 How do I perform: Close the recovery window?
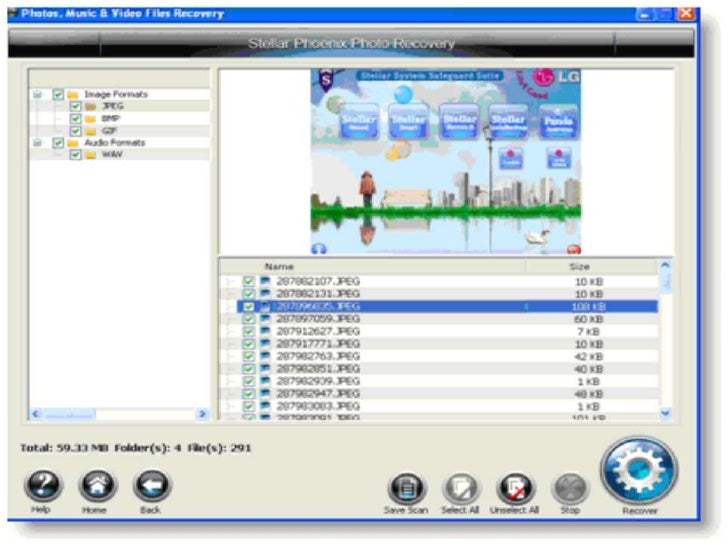click(x=686, y=14)
